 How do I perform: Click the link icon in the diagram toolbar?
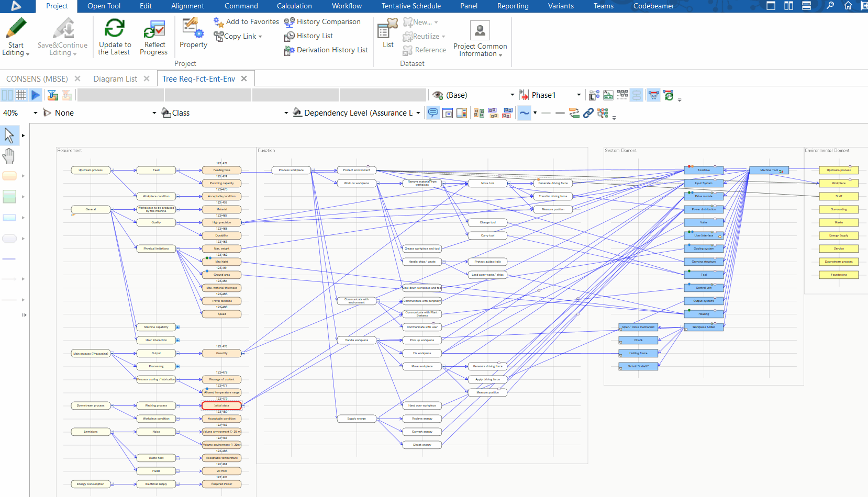pyautogui.click(x=588, y=112)
